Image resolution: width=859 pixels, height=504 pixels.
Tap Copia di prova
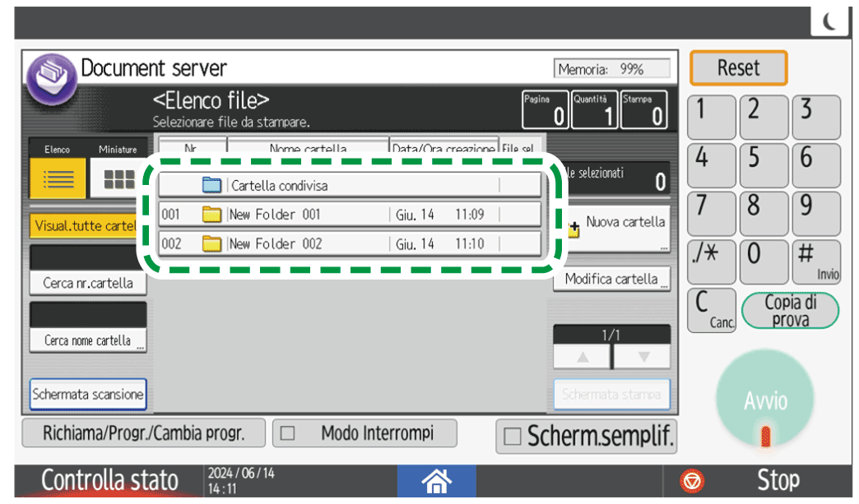(x=790, y=310)
